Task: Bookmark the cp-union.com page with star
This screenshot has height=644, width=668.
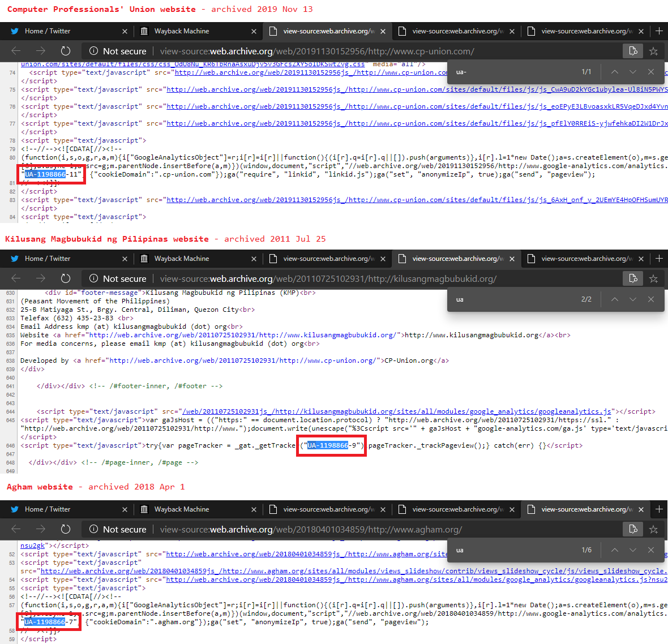Action: click(653, 51)
